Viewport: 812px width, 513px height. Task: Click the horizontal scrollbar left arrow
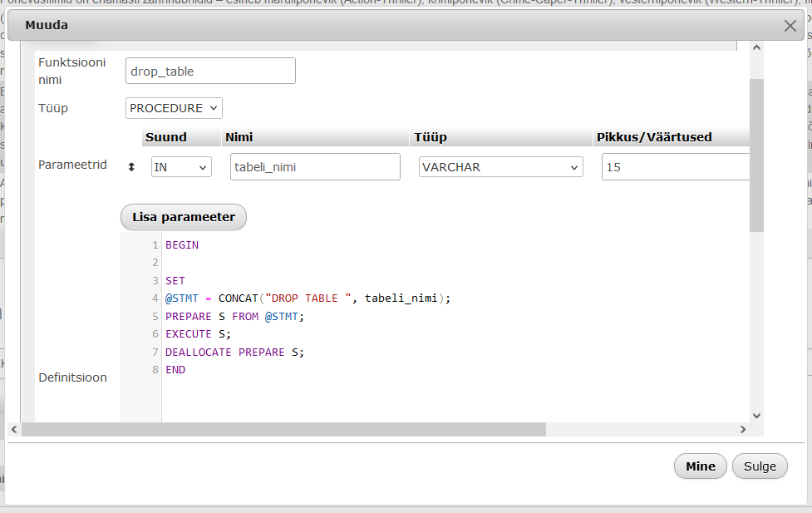(x=14, y=430)
